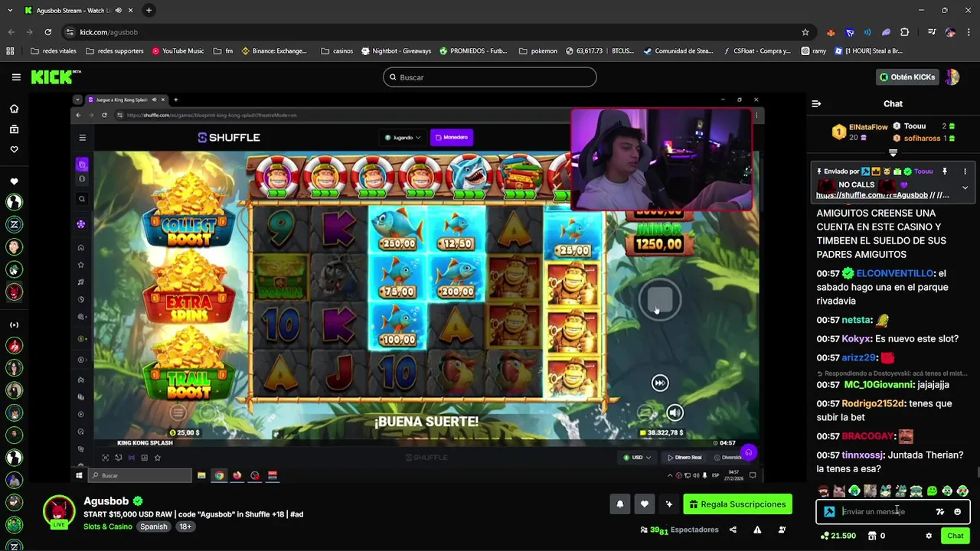Click the Kokyx username in chat
980x551 pixels.
(x=855, y=339)
